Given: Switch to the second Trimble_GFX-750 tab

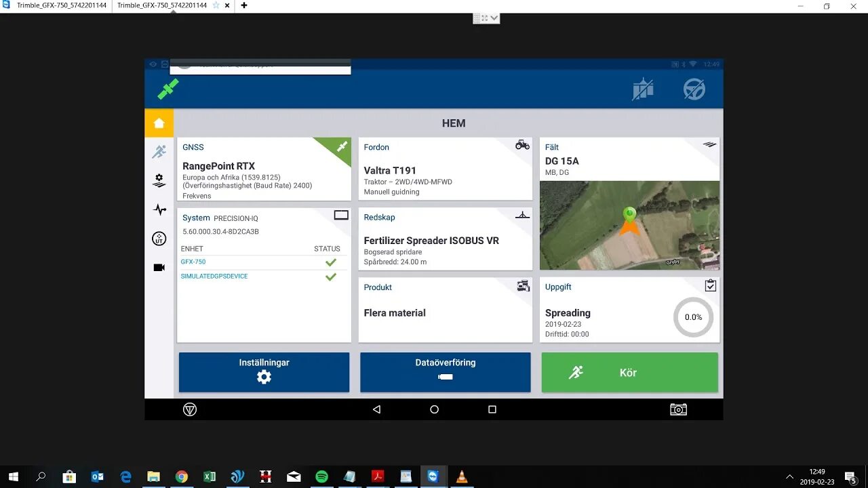Looking at the screenshot, I should click(162, 5).
